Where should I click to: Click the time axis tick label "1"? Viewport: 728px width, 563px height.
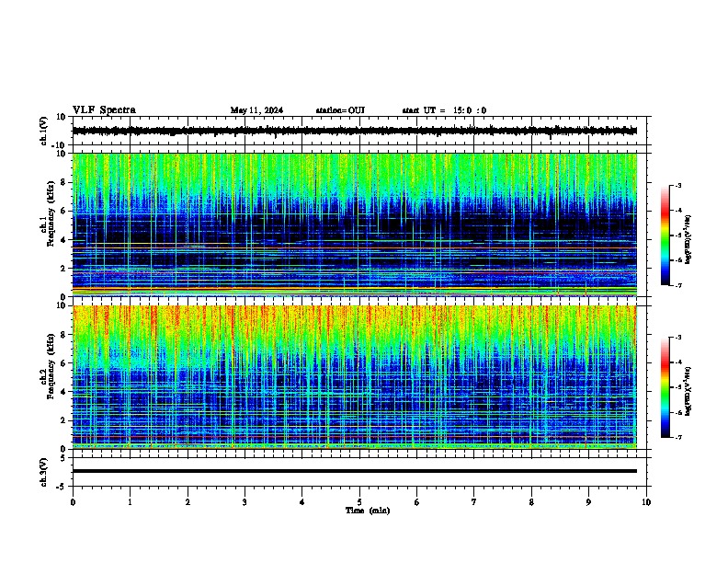[x=130, y=502]
